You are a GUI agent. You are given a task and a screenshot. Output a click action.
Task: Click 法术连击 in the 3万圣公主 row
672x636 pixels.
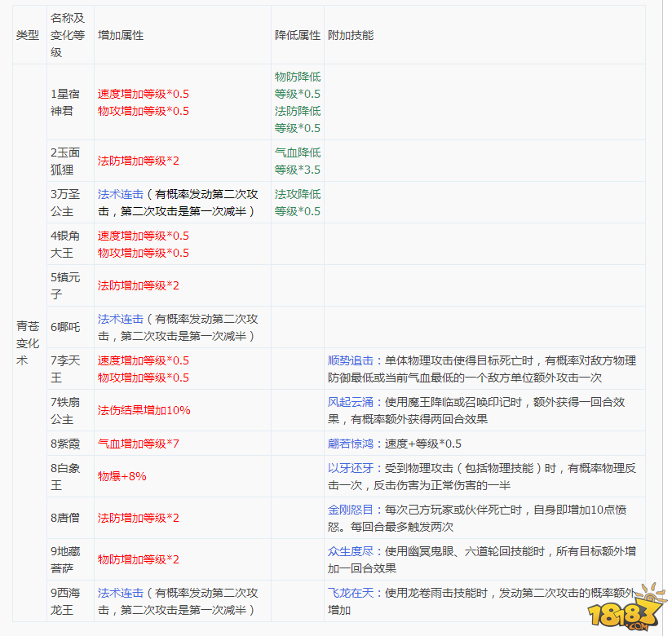click(121, 194)
